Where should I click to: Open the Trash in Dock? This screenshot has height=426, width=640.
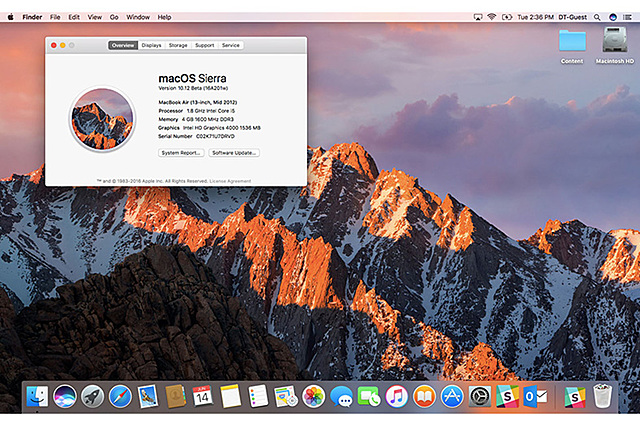click(602, 396)
